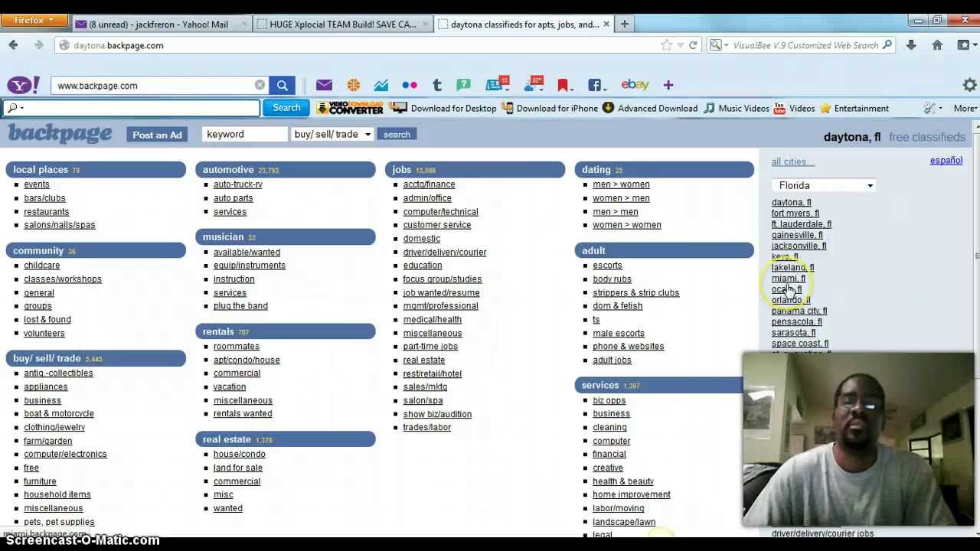This screenshot has width=980, height=551.
Task: Open the Tumblr icon in the toolbar
Action: click(x=436, y=85)
